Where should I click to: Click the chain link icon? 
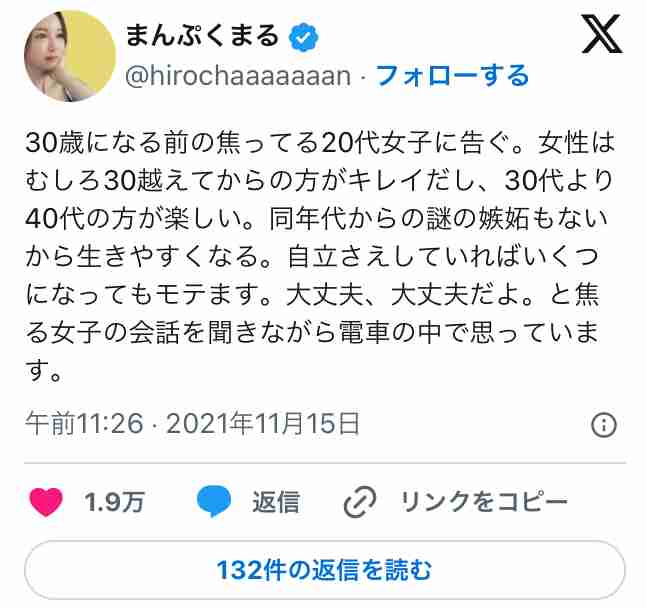point(360,502)
